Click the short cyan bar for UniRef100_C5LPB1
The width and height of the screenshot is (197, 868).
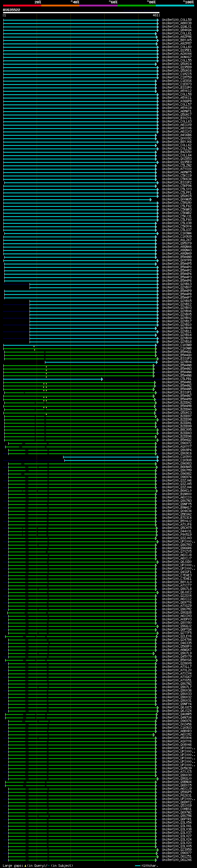click(x=53, y=379)
